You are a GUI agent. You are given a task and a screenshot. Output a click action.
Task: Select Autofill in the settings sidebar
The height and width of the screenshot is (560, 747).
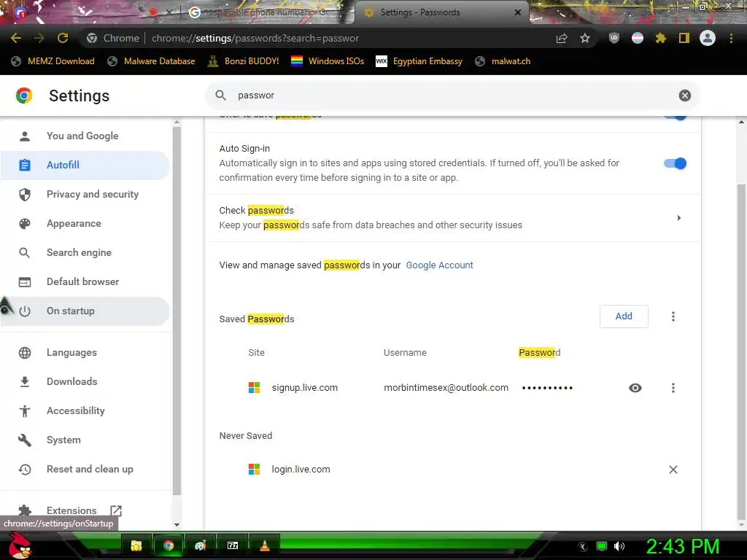(85, 165)
